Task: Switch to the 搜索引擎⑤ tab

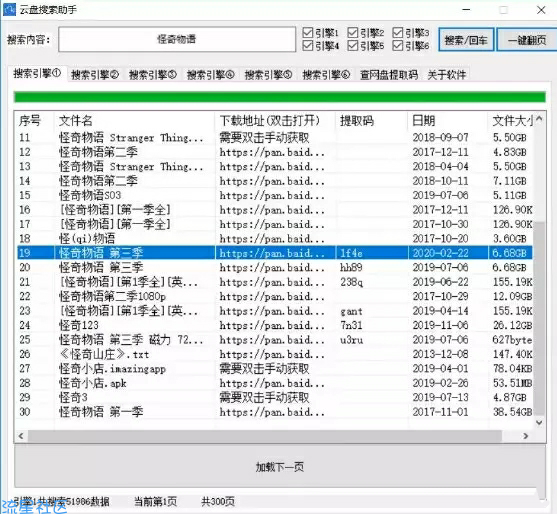Action: [269, 75]
